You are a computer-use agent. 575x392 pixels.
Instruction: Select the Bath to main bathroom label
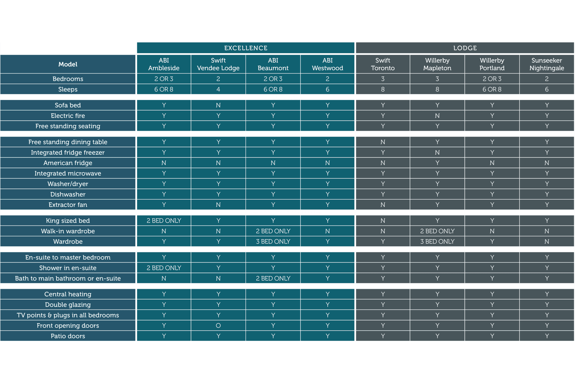pyautogui.click(x=68, y=278)
